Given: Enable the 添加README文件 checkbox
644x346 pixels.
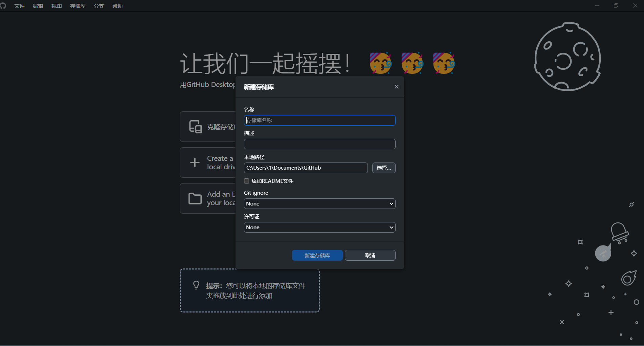Looking at the screenshot, I should (x=247, y=181).
